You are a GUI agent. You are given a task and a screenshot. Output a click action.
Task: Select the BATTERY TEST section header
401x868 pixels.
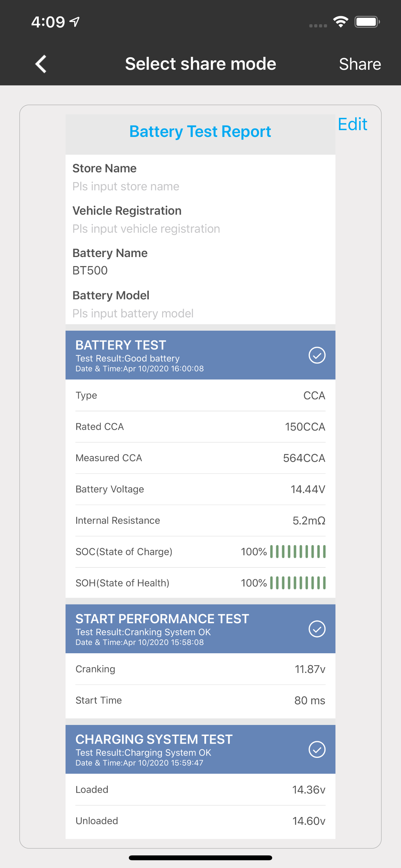(200, 355)
